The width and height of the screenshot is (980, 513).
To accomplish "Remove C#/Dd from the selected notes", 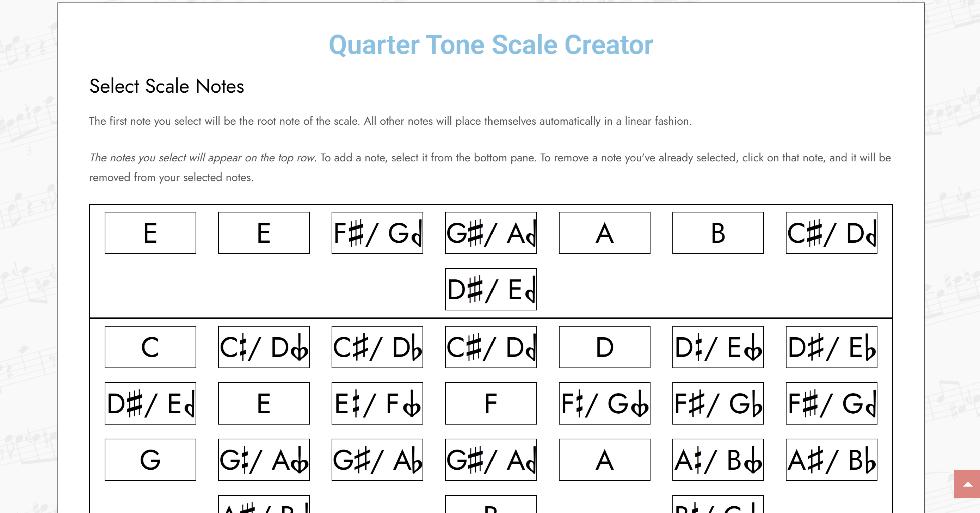I will (x=832, y=232).
